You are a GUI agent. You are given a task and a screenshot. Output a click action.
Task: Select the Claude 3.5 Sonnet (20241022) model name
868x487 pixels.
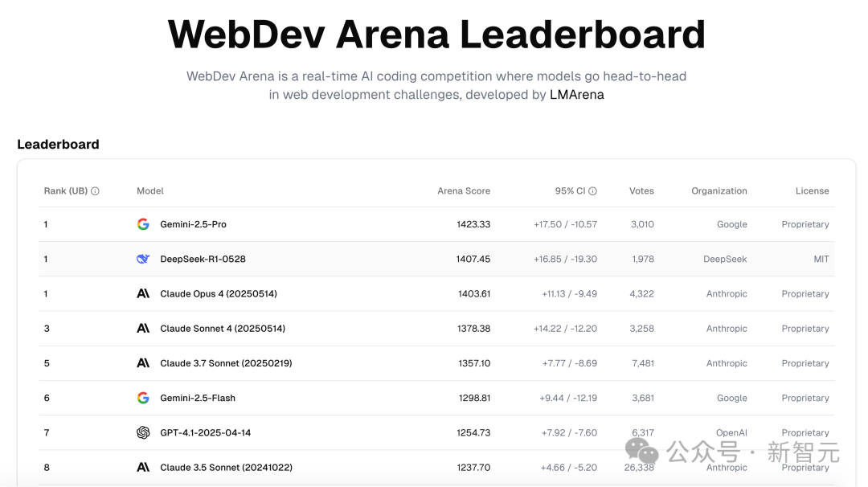[x=226, y=468]
